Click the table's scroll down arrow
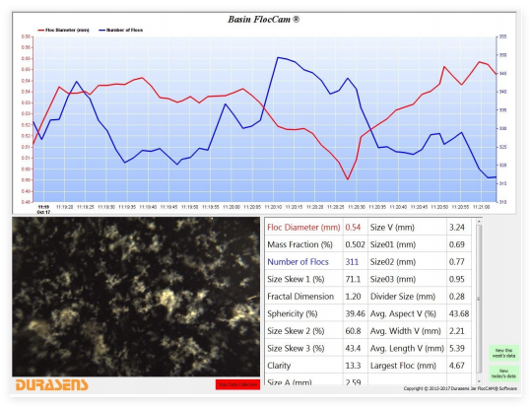 point(479,381)
